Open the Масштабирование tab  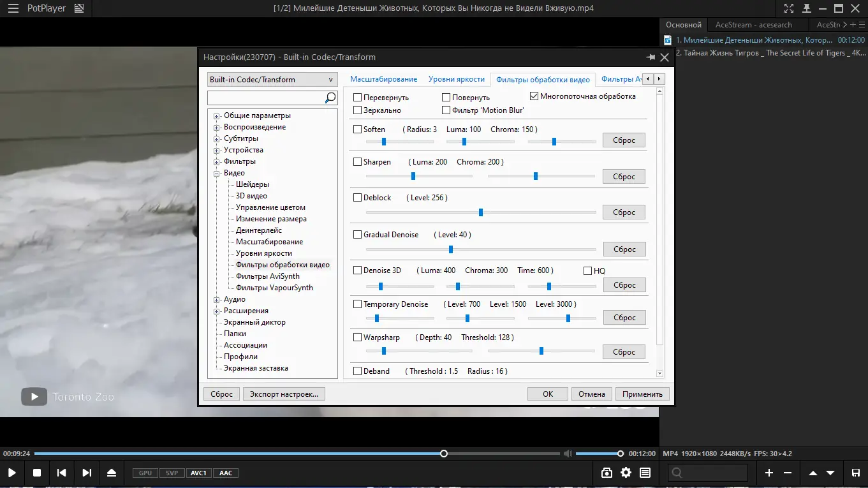(384, 79)
